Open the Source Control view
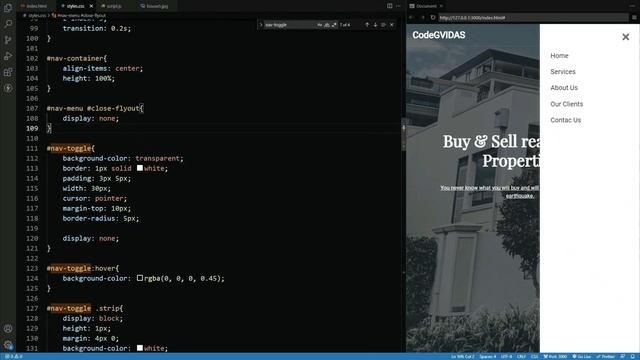Viewport: 640px width, 360px height. click(8, 40)
